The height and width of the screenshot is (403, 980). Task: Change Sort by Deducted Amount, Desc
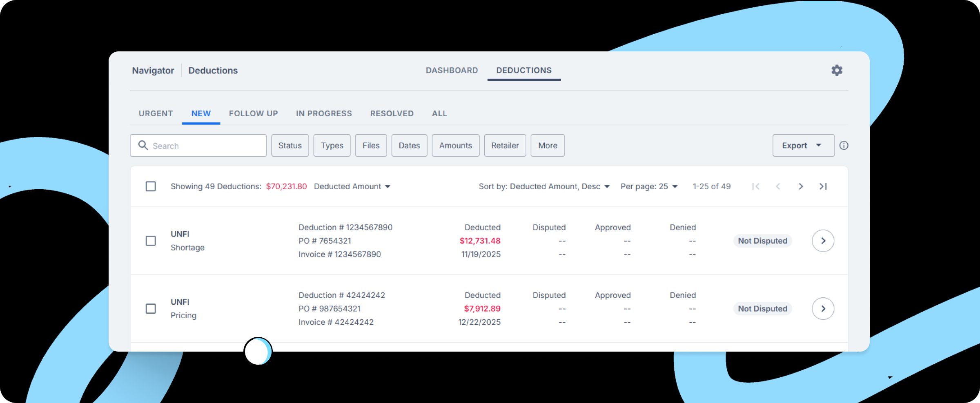click(x=544, y=186)
